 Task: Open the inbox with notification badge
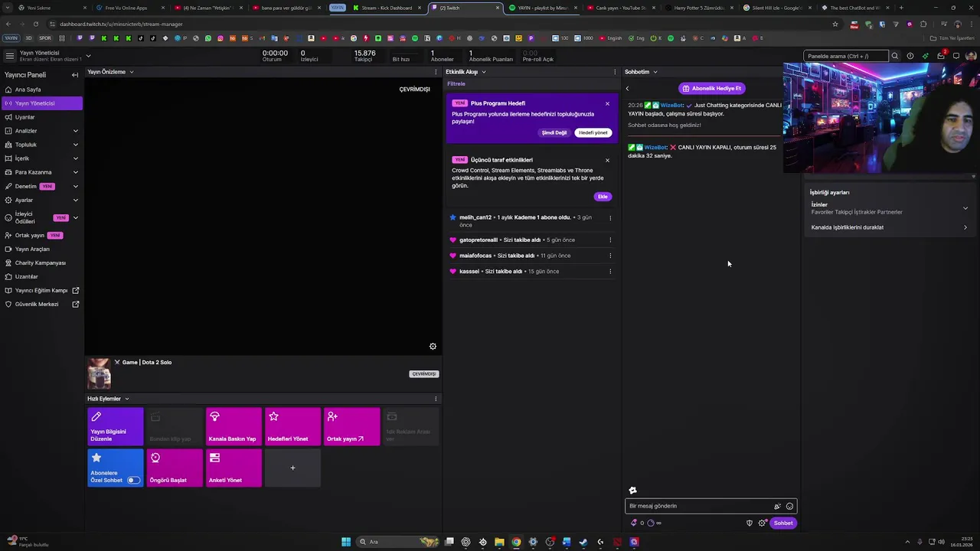tap(941, 56)
